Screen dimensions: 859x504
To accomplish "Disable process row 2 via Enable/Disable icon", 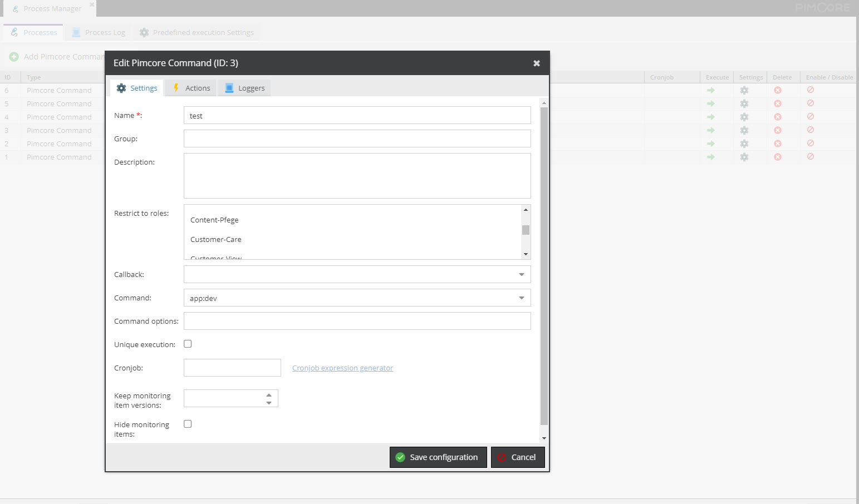I will pos(811,143).
